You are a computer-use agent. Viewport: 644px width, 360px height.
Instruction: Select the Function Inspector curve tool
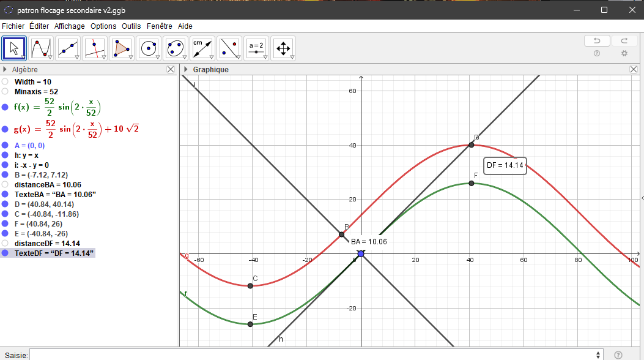[x=41, y=48]
